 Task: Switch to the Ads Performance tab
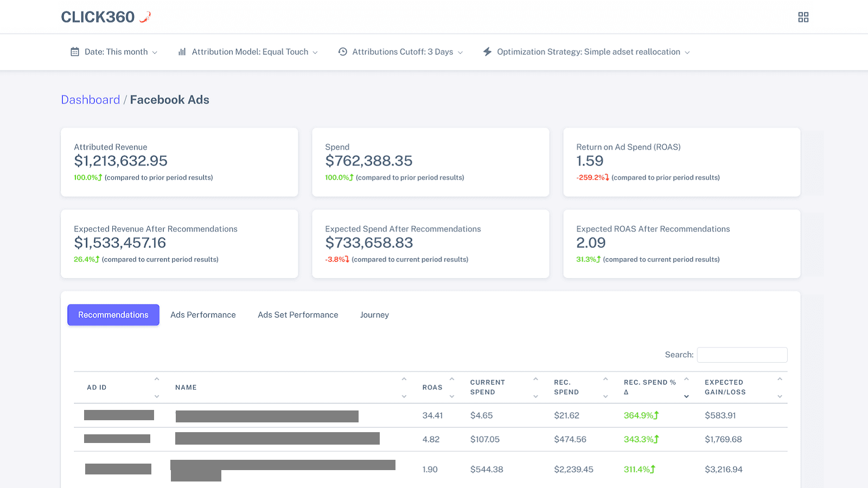tap(203, 314)
